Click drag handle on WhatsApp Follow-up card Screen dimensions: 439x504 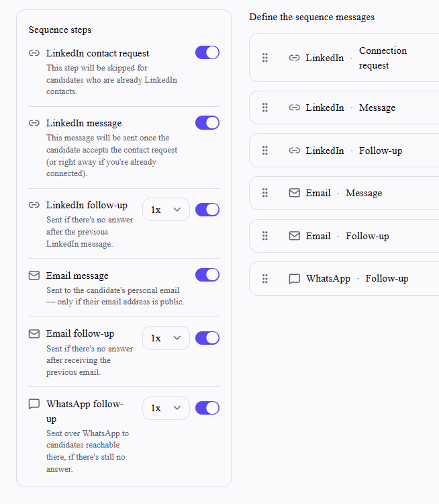click(x=265, y=279)
